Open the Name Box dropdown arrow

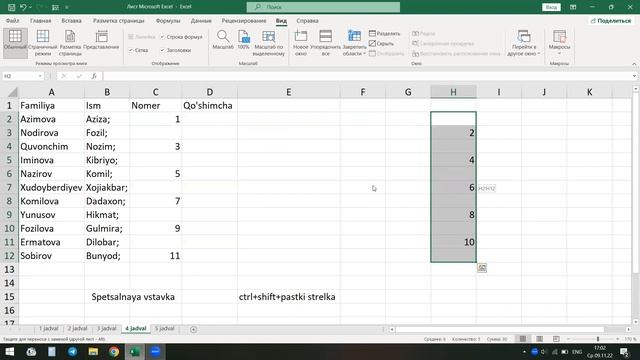40,76
